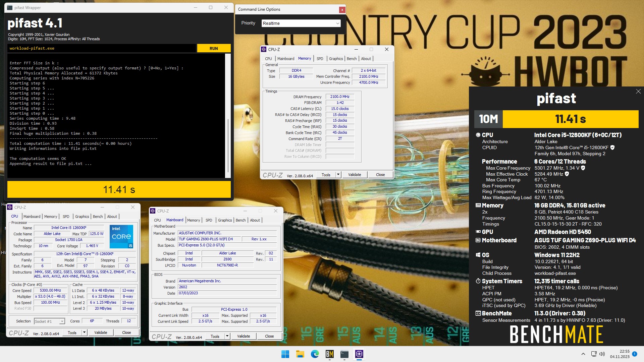Click CPU-Z mainboard window title icon

coord(153,211)
